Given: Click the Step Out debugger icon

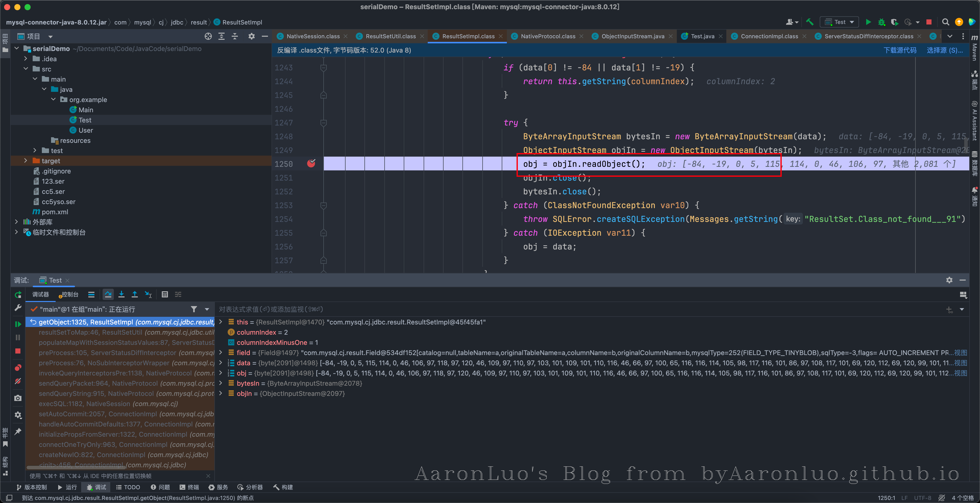Looking at the screenshot, I should (x=135, y=294).
